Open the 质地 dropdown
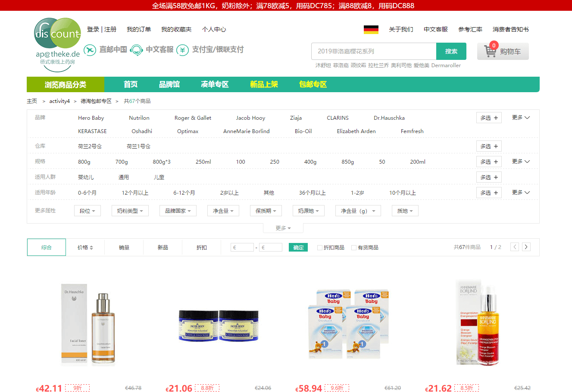The image size is (572, 392). pyautogui.click(x=405, y=211)
